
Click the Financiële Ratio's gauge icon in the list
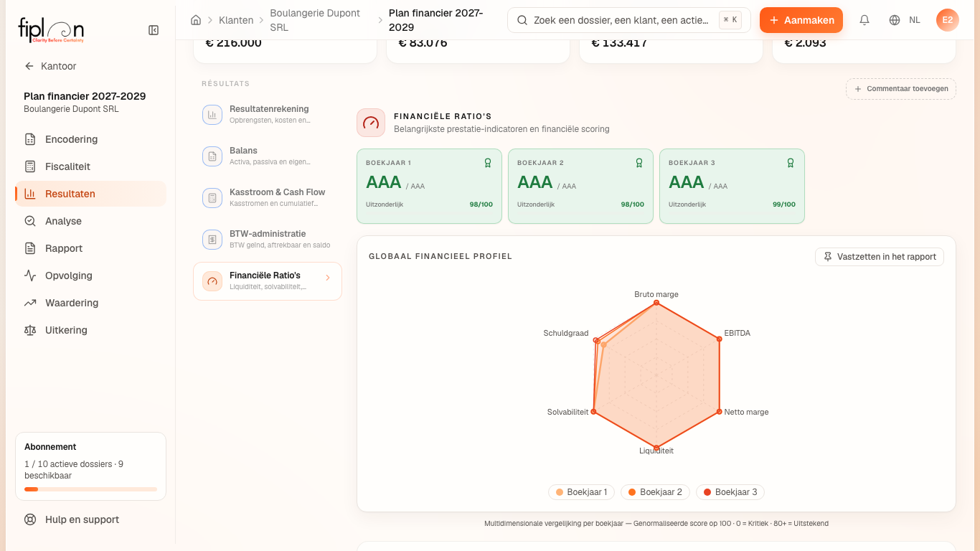[x=212, y=281]
